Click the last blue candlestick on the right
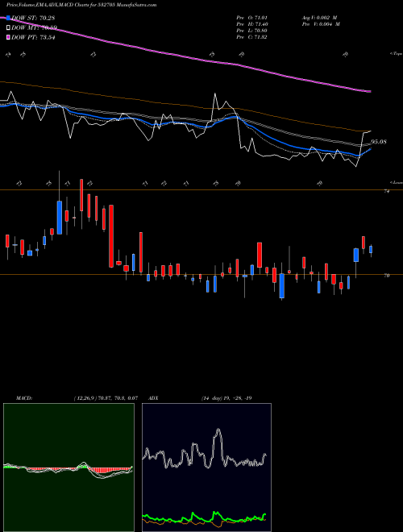Image resolution: width=403 pixels, height=532 pixels. (371, 249)
